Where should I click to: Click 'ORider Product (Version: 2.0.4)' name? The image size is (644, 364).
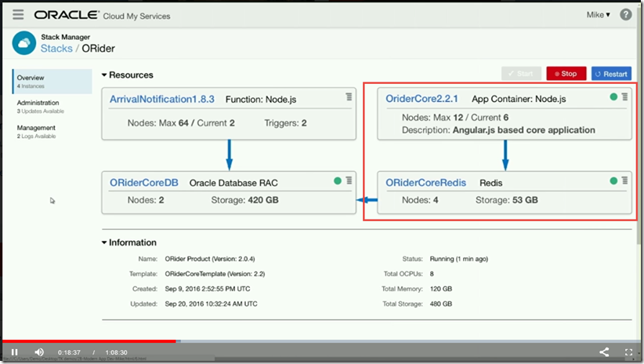coord(210,259)
